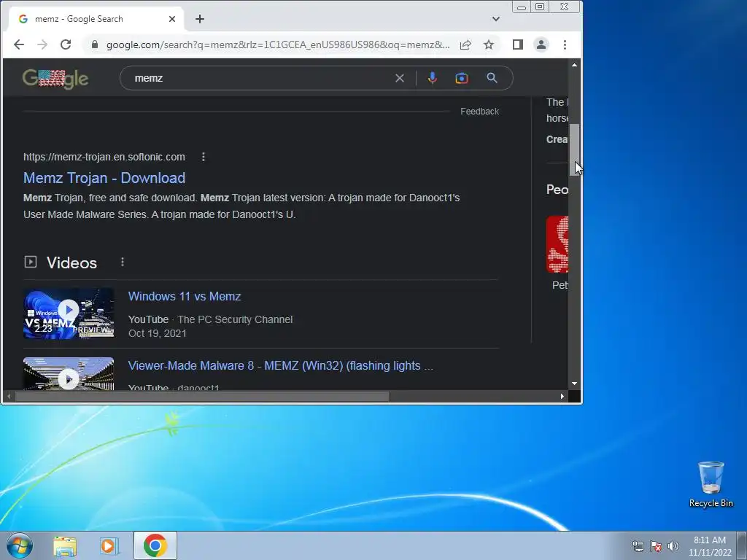Click the horizontal scrollbar left arrow

(8, 396)
